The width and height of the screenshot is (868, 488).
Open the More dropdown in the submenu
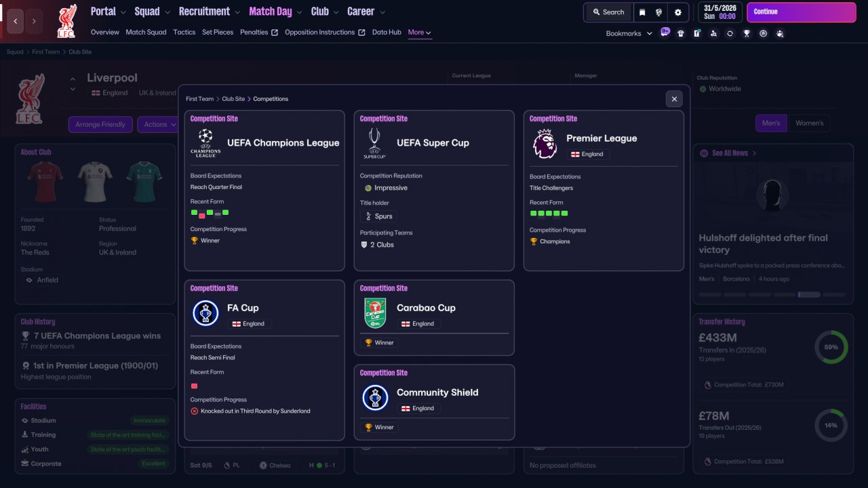420,32
